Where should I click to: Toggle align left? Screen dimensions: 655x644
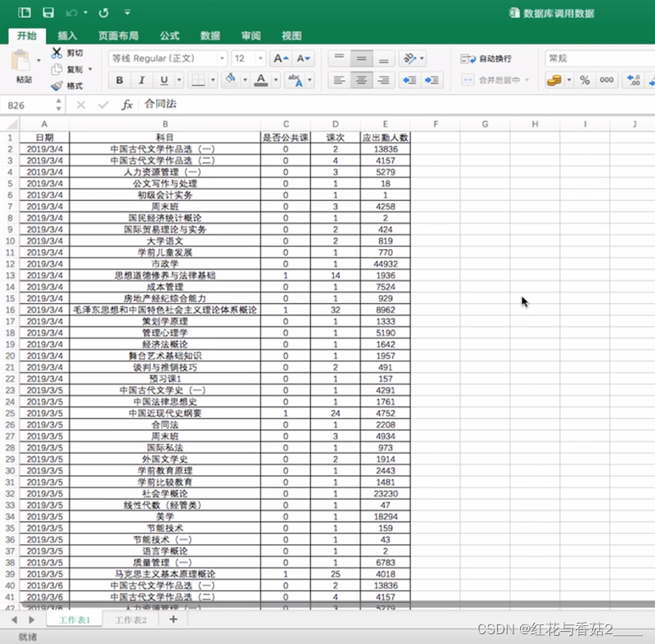coord(339,79)
